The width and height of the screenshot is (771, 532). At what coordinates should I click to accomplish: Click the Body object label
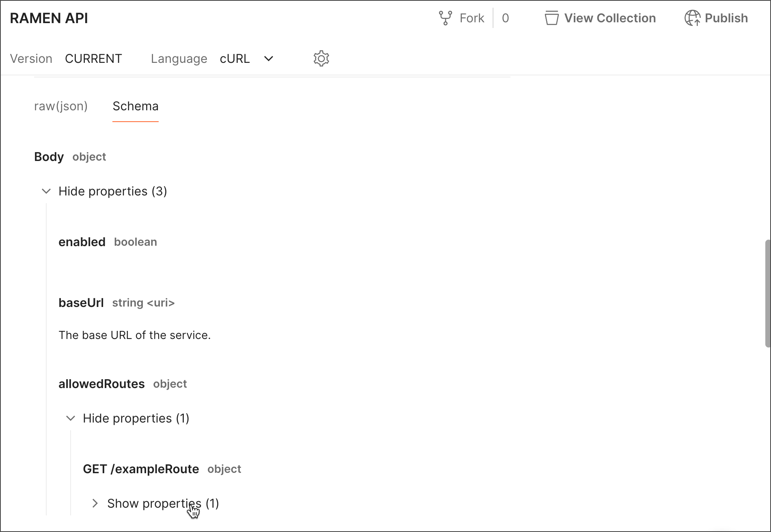pos(49,157)
